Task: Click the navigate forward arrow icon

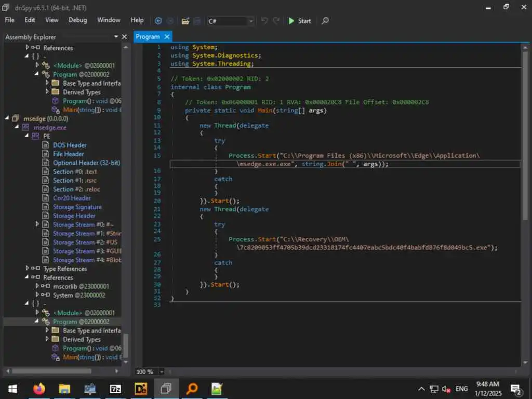Action: [x=170, y=21]
